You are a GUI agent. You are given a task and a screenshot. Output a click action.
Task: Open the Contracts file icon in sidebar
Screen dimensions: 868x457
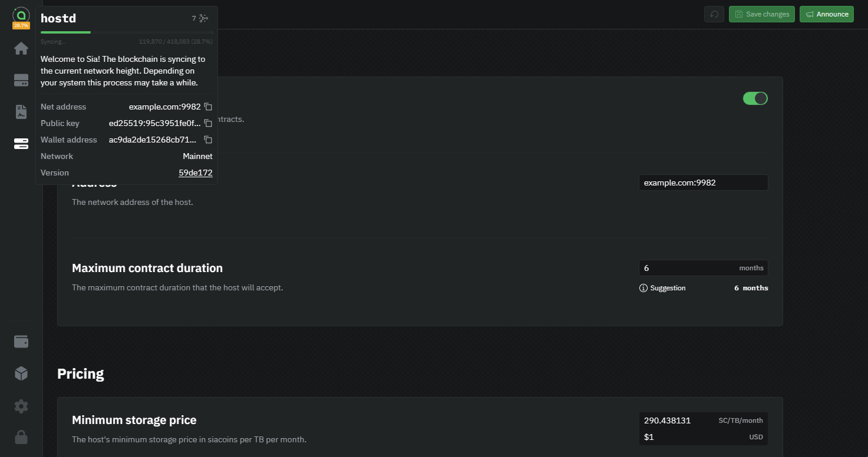click(x=21, y=112)
